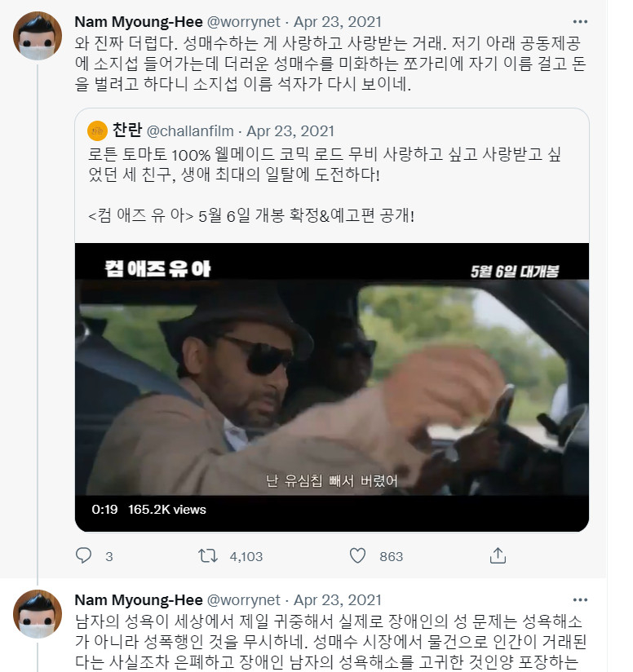The width and height of the screenshot is (633, 672).
Task: Click Nam Myoung-Hee avatar on first tweet
Action: click(x=38, y=35)
